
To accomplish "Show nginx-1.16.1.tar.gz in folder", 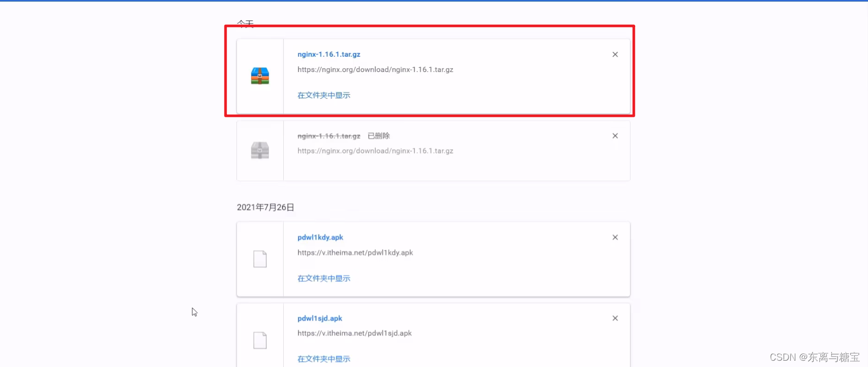I will click(x=324, y=95).
